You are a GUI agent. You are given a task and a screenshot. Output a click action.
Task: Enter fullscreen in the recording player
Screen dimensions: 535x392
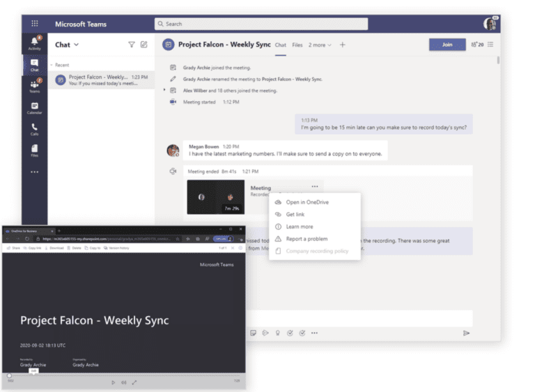134,382
